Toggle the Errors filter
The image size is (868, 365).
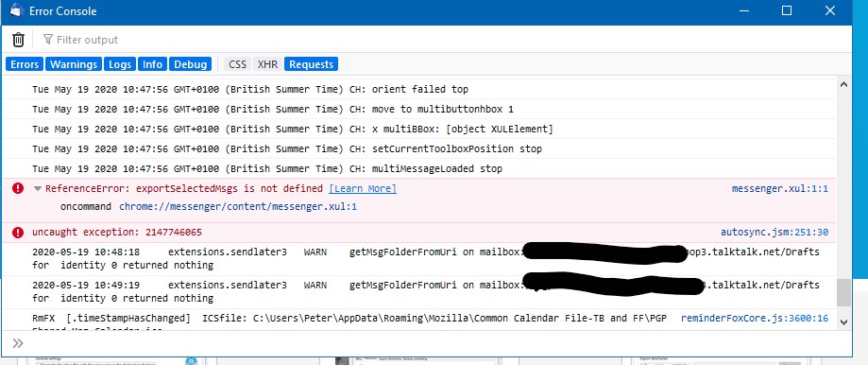pos(25,64)
